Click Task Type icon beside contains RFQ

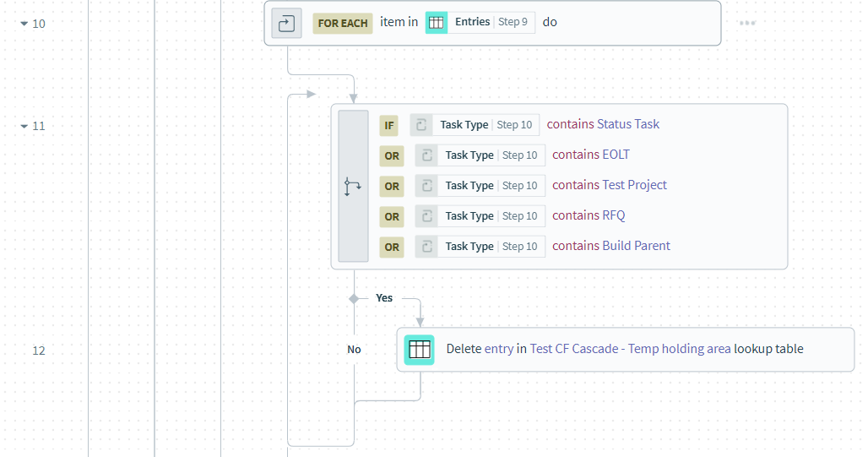(x=426, y=216)
